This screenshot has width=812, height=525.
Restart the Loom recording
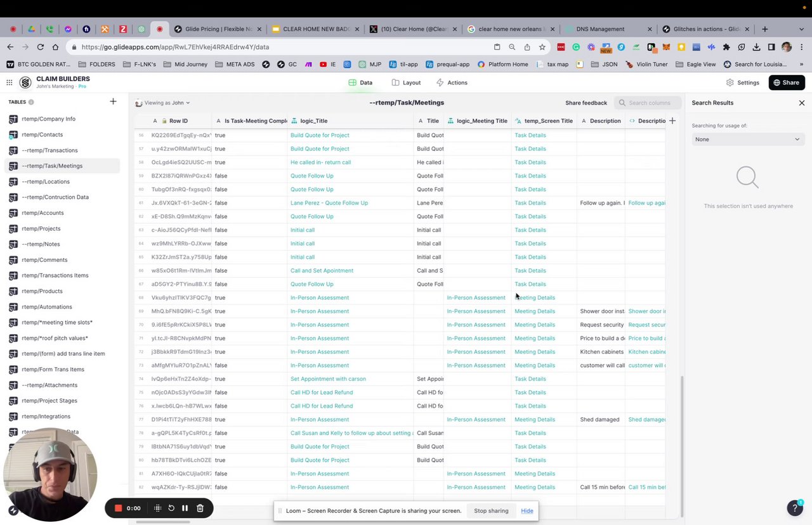(x=171, y=508)
